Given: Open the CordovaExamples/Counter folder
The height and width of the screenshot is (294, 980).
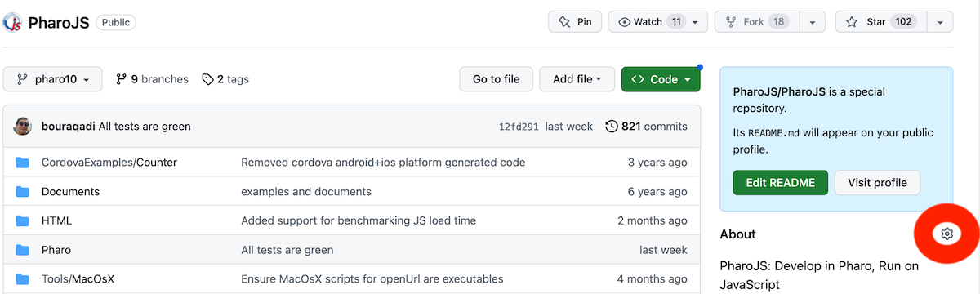Looking at the screenshot, I should point(109,163).
